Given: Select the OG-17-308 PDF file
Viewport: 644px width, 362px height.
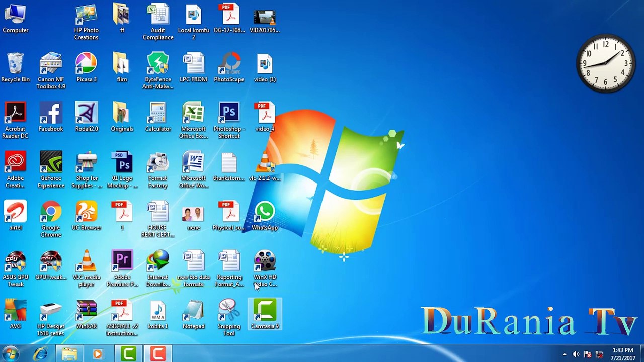Looking at the screenshot, I should [229, 18].
